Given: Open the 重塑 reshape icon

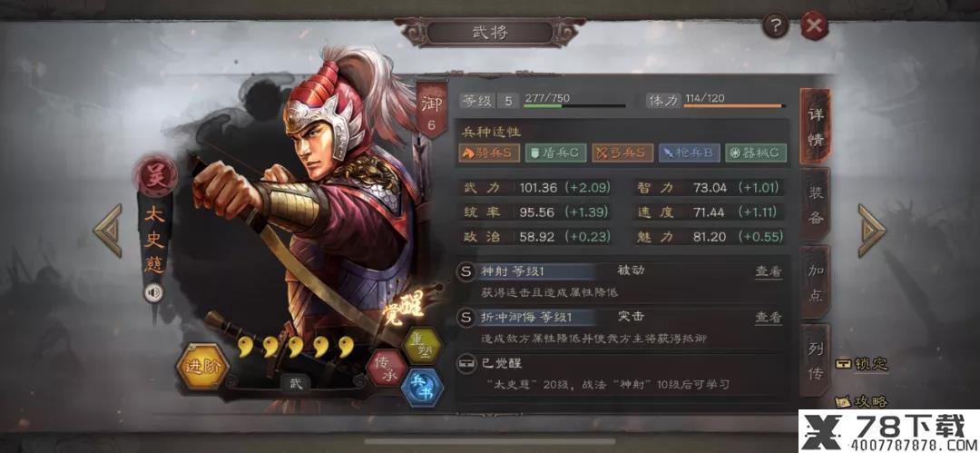Looking at the screenshot, I should (x=421, y=345).
